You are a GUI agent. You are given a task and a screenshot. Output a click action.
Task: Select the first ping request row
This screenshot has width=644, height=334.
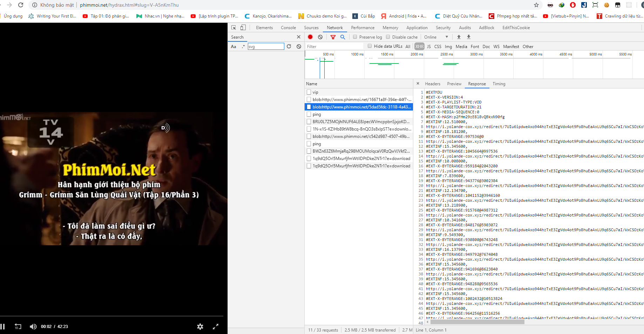[359, 114]
